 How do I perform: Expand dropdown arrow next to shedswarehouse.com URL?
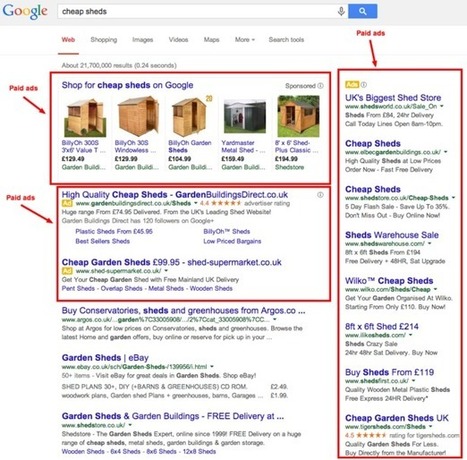(x=429, y=244)
